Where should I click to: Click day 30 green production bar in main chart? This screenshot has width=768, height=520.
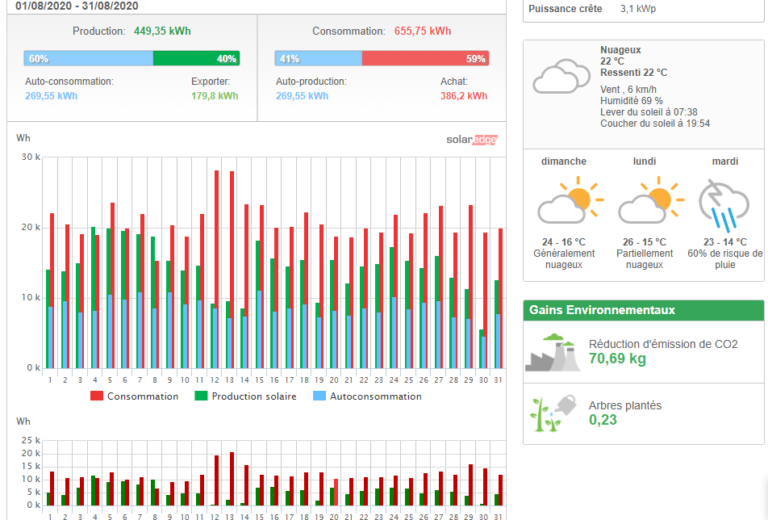[x=481, y=349]
